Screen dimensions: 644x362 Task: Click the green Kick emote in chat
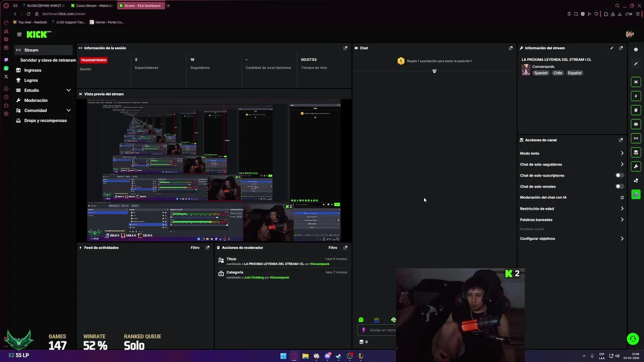tap(361, 320)
